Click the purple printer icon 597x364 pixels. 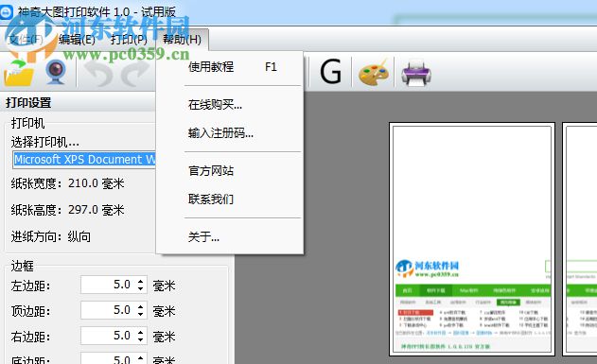pos(416,72)
